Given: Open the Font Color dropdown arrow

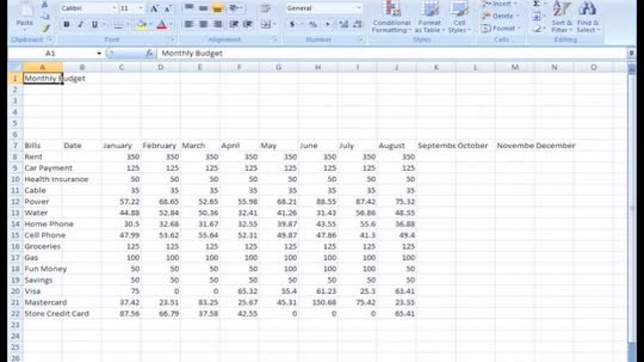Looking at the screenshot, I should click(x=171, y=25).
